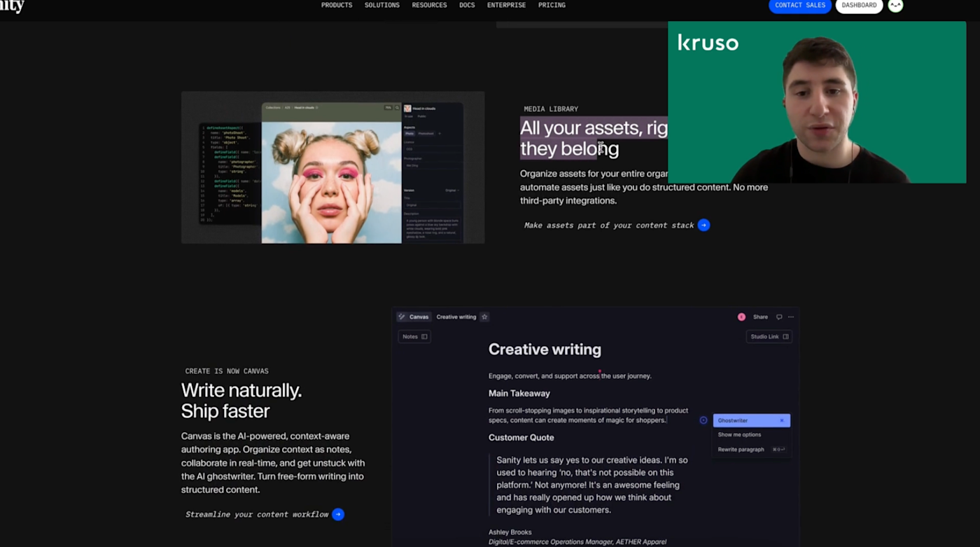Go to Docs in navigation

point(467,5)
